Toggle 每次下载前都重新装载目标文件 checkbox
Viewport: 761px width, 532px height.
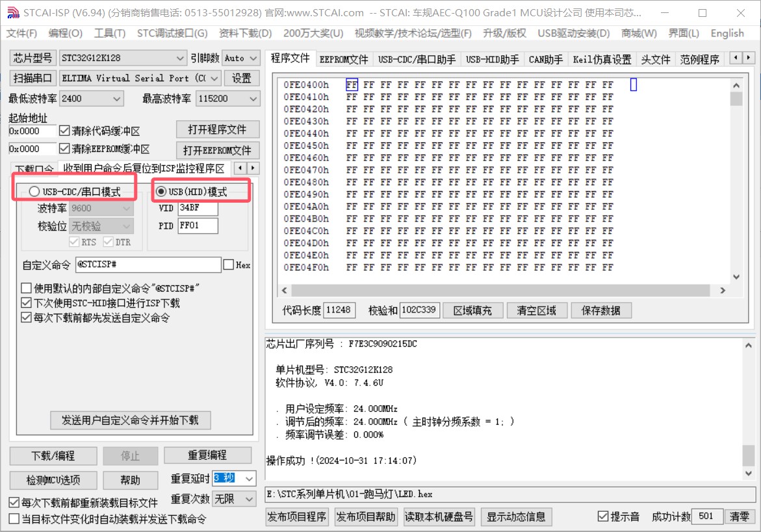coord(14,502)
